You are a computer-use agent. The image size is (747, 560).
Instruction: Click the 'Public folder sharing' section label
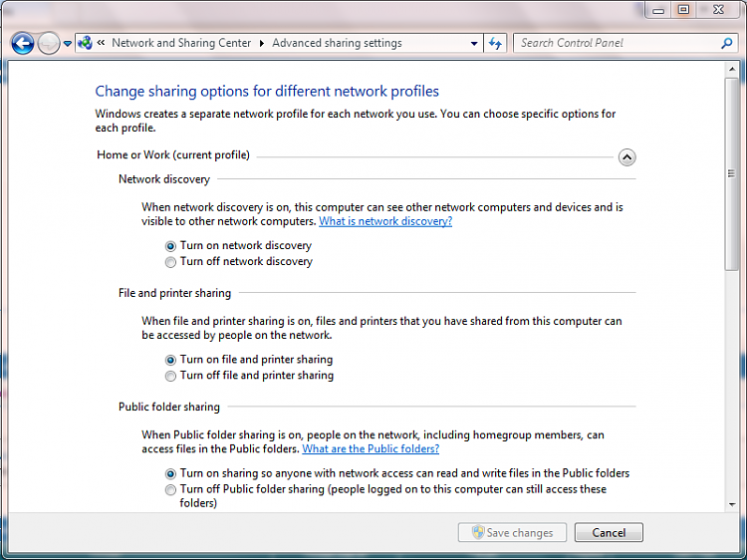169,407
